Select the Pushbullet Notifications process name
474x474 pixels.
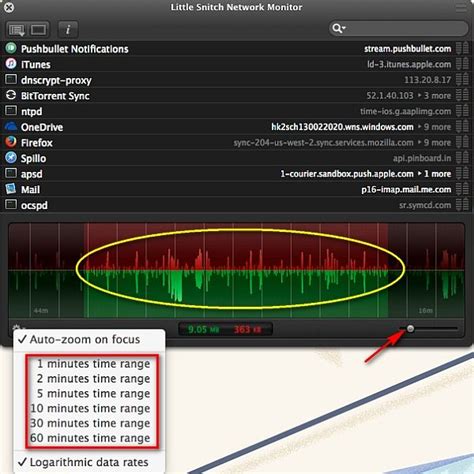click(75, 49)
